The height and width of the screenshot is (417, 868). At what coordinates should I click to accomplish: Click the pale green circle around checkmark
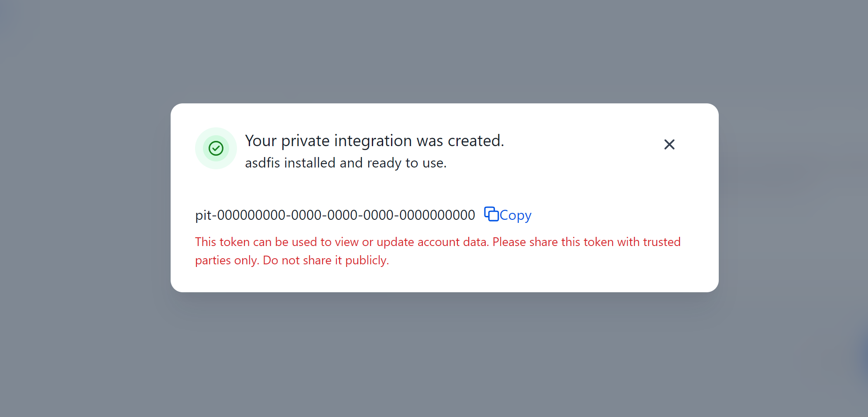(216, 148)
